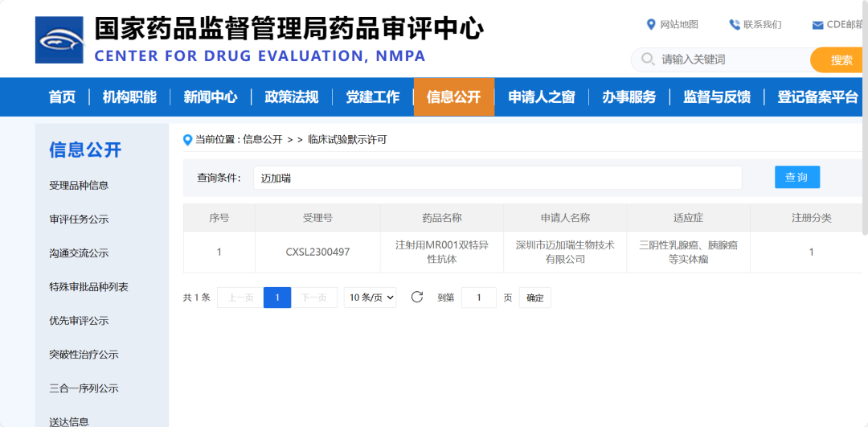This screenshot has height=427, width=868.
Task: Click the CDE mailbox envelope icon
Action: pos(817,25)
